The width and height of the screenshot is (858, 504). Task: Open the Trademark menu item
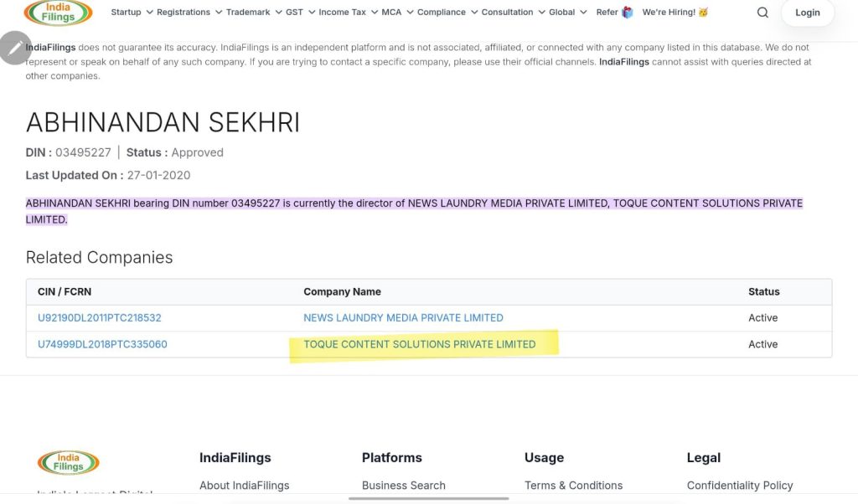248,12
